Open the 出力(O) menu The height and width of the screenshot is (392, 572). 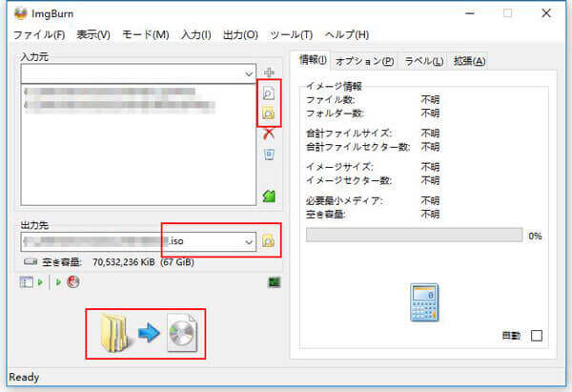[x=240, y=35]
